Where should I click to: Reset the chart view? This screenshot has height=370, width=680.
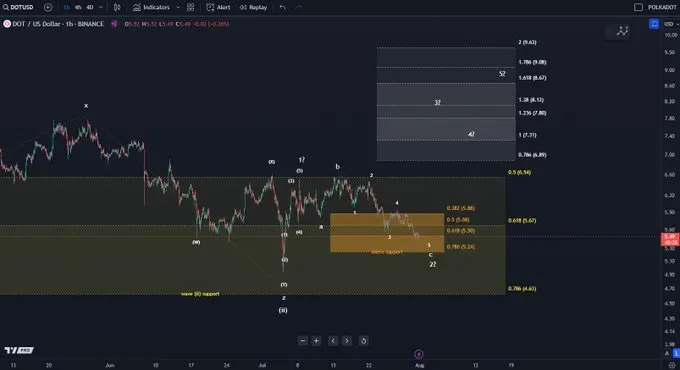(363, 341)
